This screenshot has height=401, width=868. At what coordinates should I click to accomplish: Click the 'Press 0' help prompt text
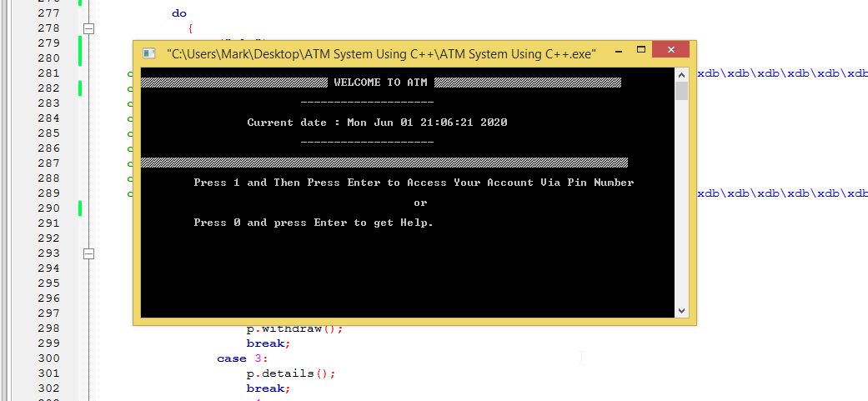click(314, 223)
